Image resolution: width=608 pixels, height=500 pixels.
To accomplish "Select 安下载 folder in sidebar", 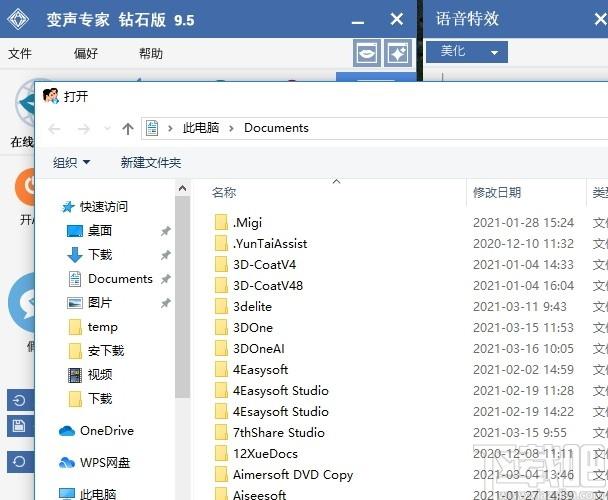I will tap(96, 351).
